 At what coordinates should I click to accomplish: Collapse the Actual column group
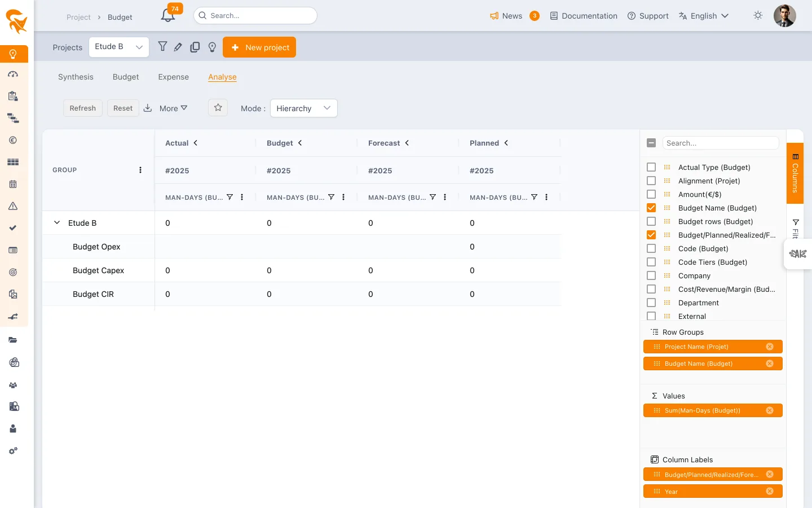[x=196, y=143]
